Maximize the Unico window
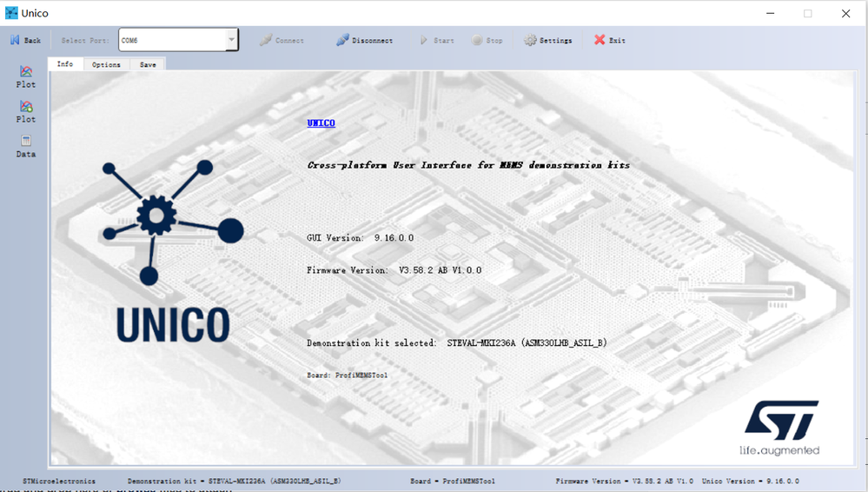 808,13
